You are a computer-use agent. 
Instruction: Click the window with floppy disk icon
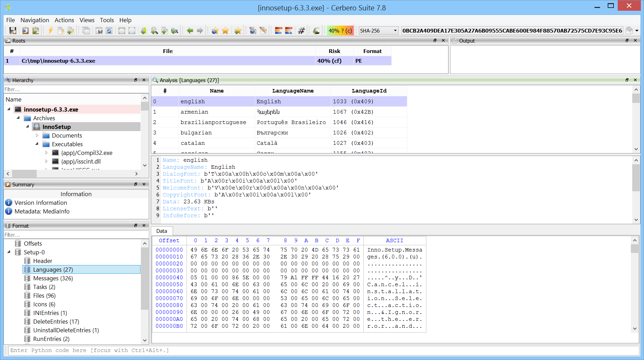(x=99, y=30)
